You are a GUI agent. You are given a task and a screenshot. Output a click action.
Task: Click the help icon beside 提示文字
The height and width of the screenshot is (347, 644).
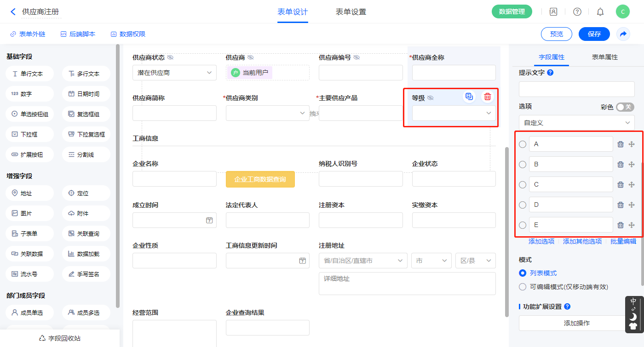[x=550, y=73]
